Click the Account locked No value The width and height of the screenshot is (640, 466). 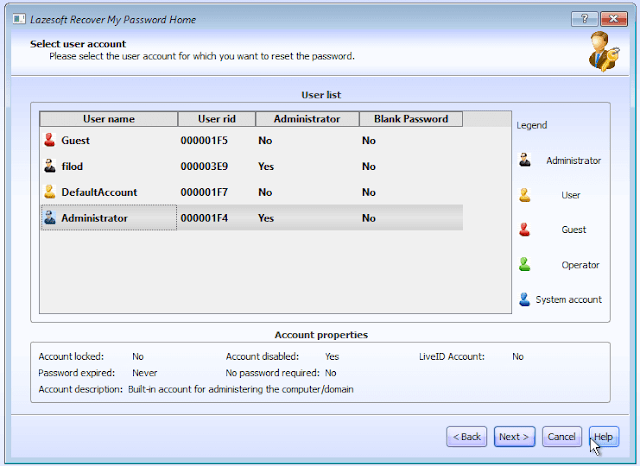click(x=138, y=356)
